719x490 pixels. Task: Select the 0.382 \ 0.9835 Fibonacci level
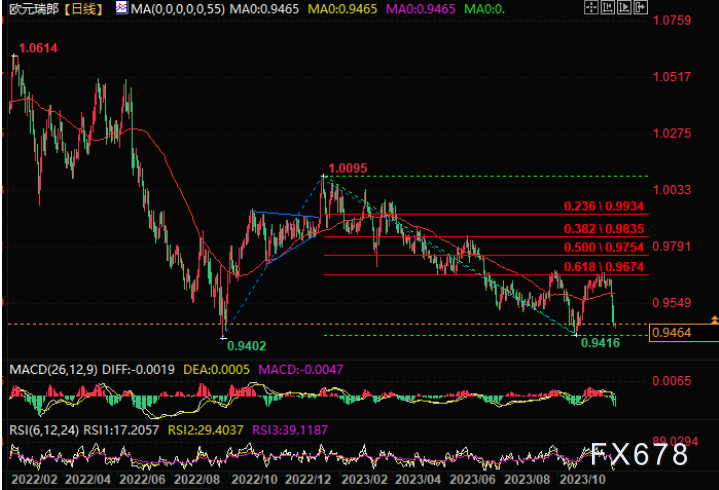603,229
